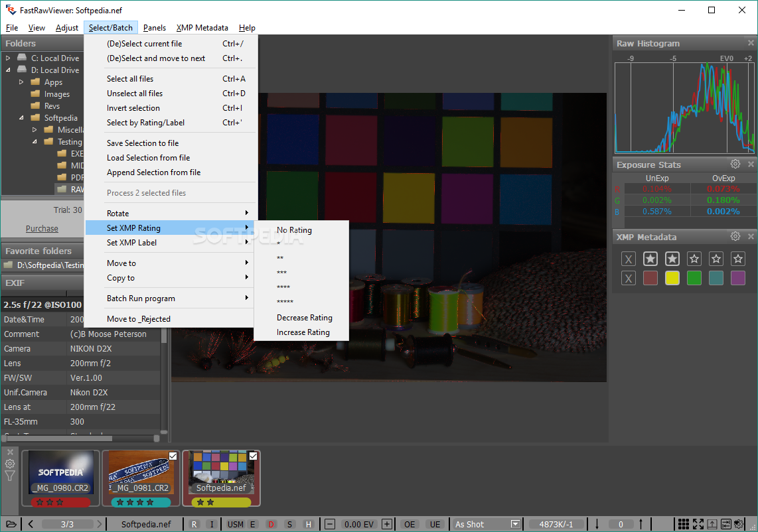Open the Move to submenu
Image resolution: width=758 pixels, height=532 pixels.
[x=170, y=263]
